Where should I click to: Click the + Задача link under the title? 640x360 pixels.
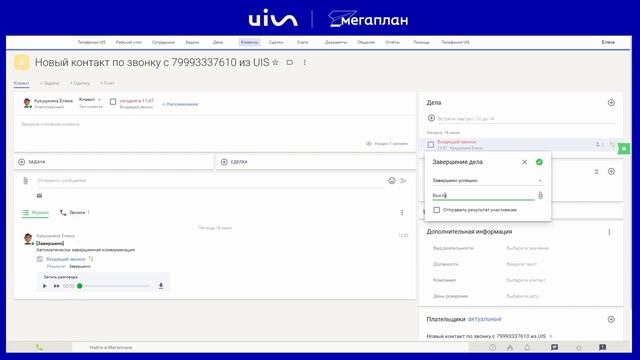pos(49,83)
